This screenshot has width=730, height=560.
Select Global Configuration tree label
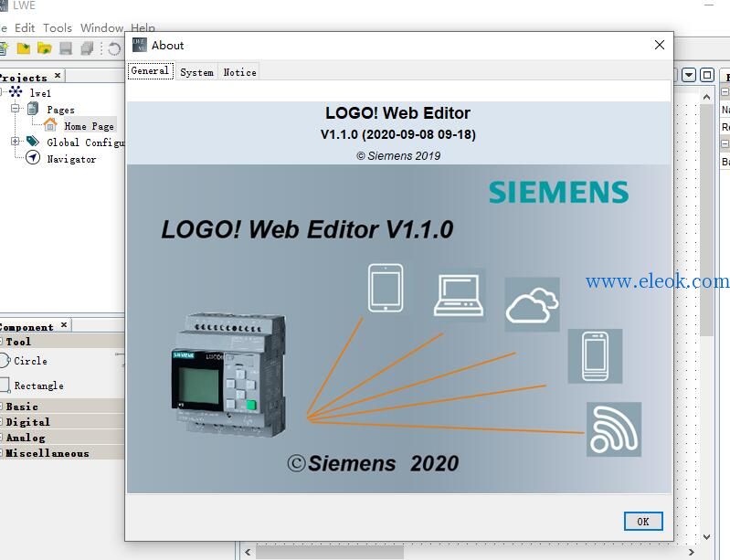86,143
